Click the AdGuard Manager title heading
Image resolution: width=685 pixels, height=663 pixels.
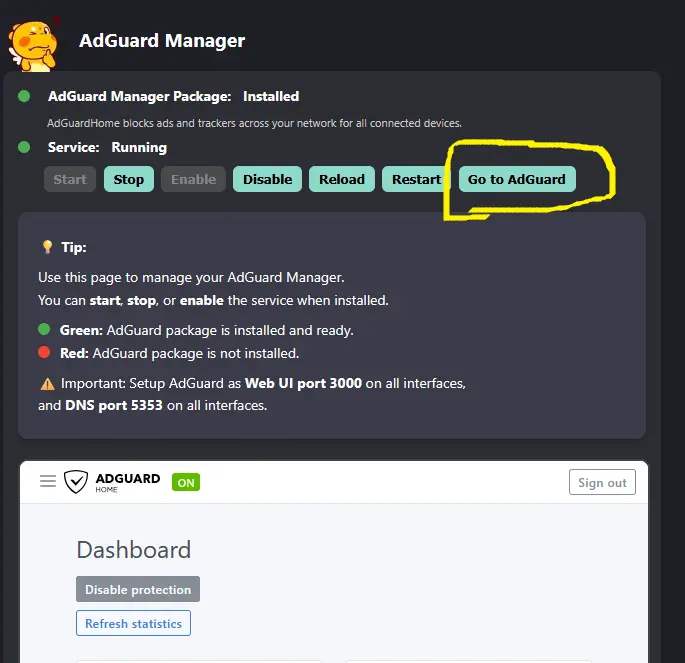(162, 41)
